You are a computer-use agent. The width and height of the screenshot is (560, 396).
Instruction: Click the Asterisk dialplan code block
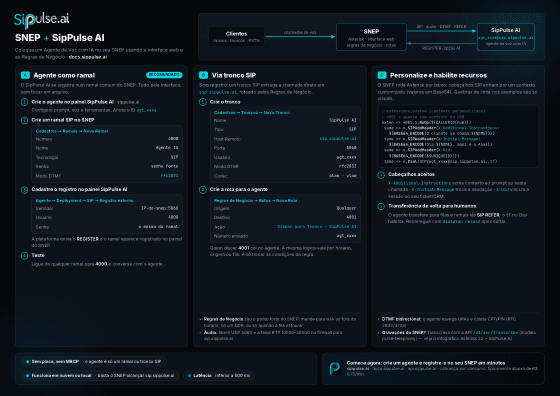458,136
